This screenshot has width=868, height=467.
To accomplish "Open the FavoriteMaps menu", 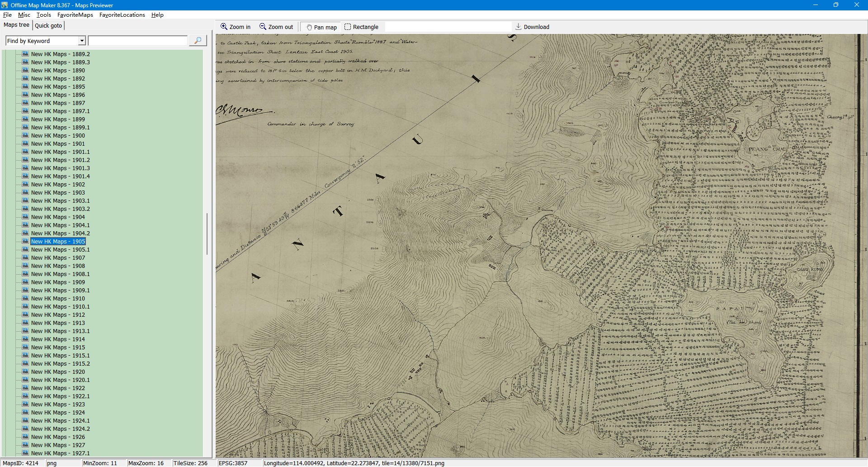I will pyautogui.click(x=75, y=15).
